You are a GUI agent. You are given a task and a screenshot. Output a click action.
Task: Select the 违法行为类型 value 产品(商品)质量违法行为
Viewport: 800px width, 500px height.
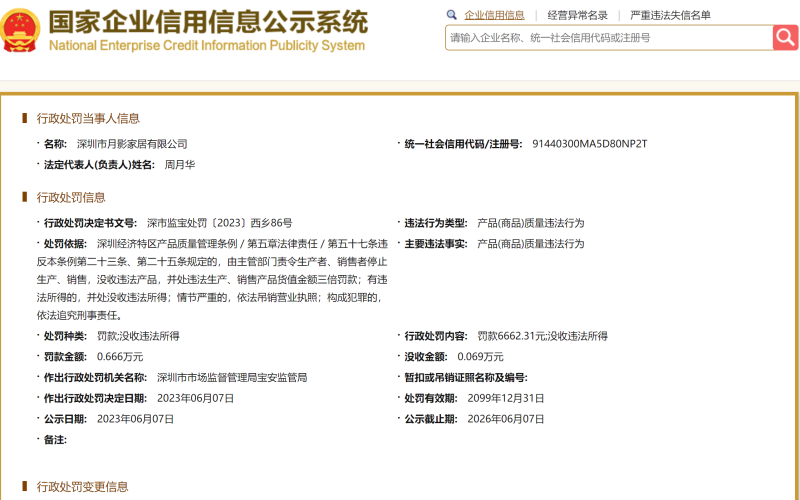(x=531, y=223)
